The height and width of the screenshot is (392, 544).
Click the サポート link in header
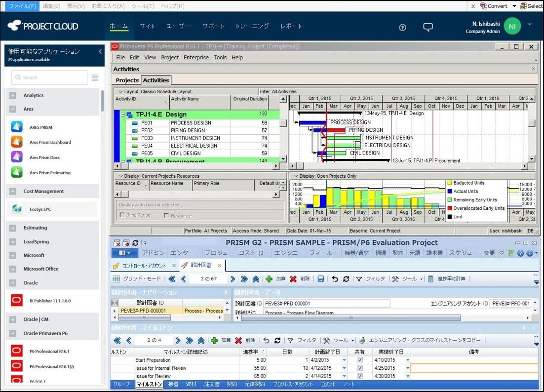point(213,26)
